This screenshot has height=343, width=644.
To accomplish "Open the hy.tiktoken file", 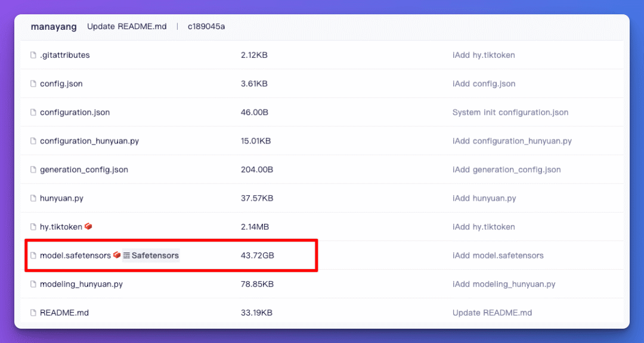I will tap(61, 227).
